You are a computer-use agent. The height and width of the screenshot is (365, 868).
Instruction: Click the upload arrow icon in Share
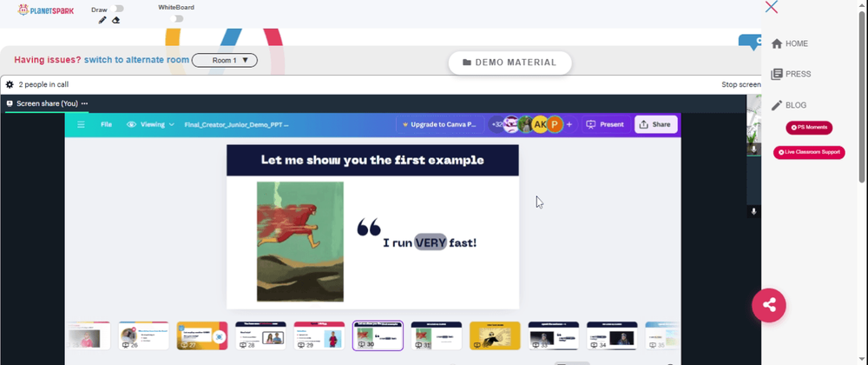[x=643, y=124]
